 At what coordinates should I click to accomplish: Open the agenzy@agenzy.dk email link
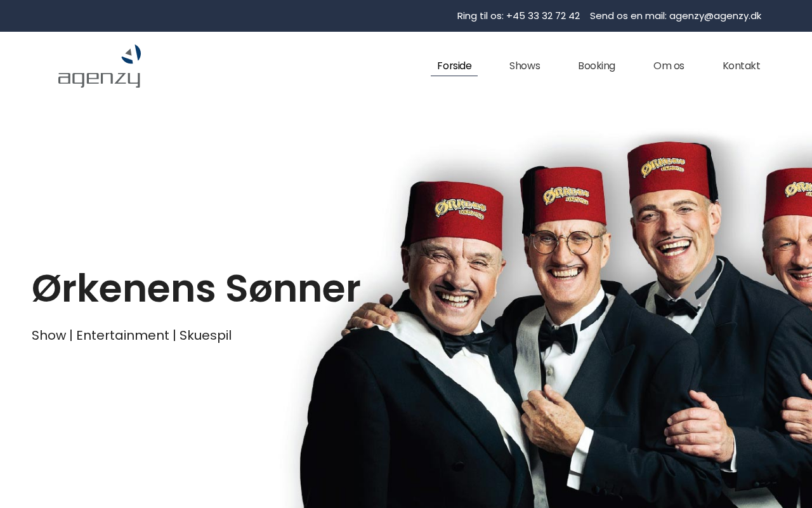point(715,16)
